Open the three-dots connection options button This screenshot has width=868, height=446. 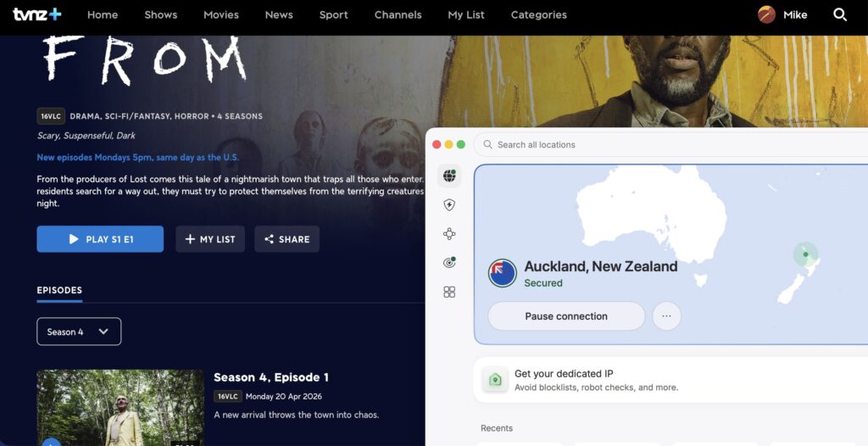click(x=666, y=315)
